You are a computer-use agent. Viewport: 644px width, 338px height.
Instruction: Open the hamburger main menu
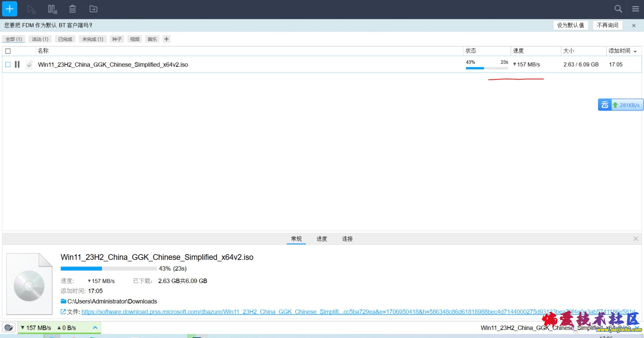coord(636,9)
